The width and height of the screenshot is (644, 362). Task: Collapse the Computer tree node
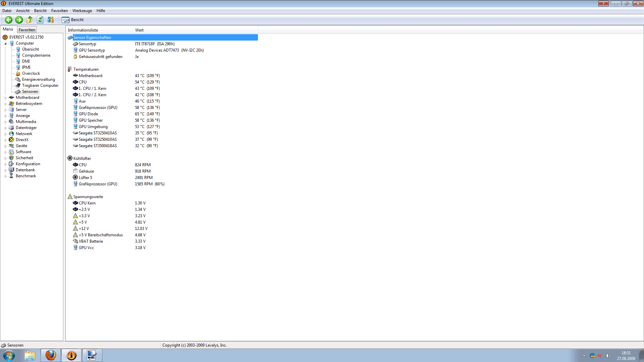point(5,44)
